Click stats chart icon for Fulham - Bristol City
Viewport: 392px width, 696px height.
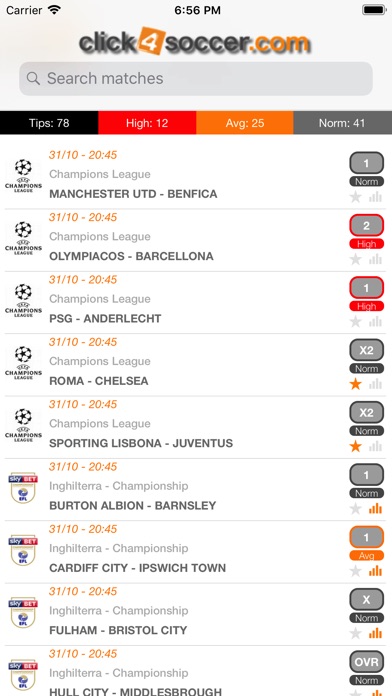[376, 633]
